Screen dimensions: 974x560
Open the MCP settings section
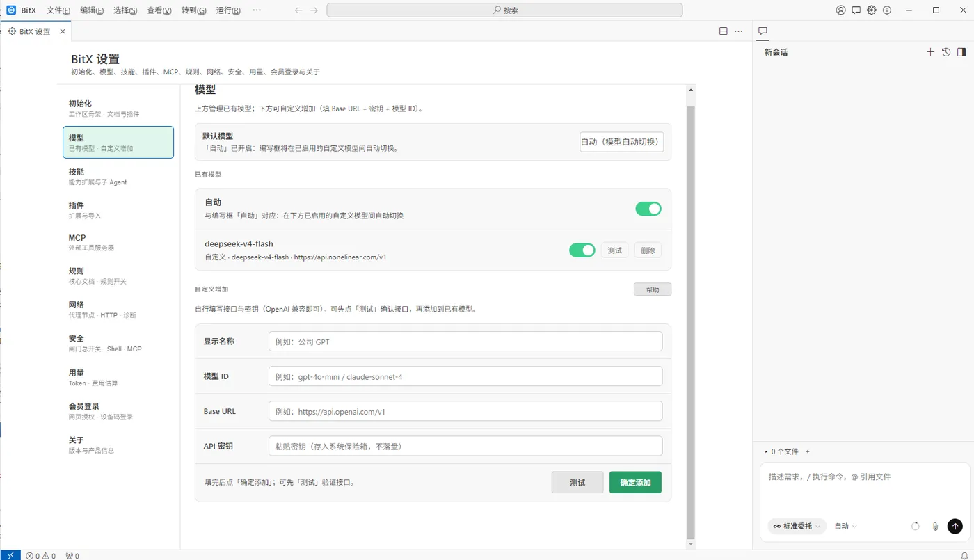[118, 242]
